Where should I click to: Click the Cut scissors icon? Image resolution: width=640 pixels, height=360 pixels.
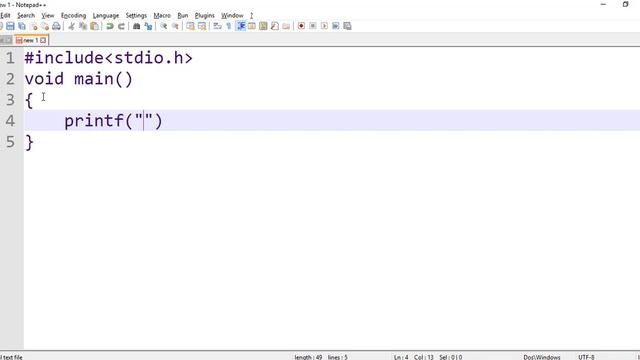pos(71,26)
